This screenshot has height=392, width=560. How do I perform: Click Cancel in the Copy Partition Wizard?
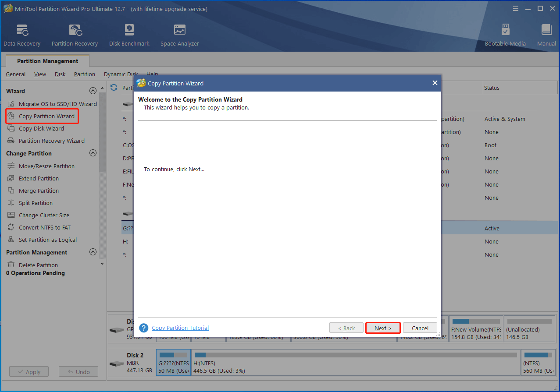(420, 328)
